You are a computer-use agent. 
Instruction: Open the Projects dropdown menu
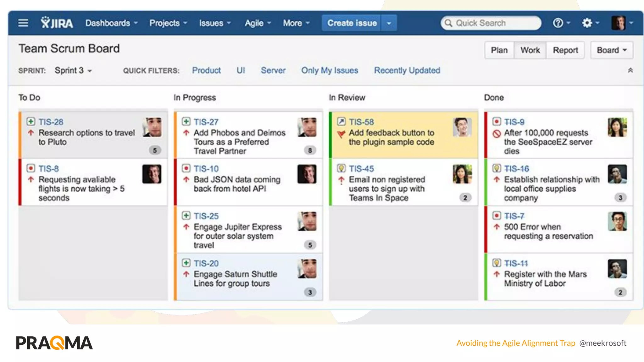click(x=168, y=23)
